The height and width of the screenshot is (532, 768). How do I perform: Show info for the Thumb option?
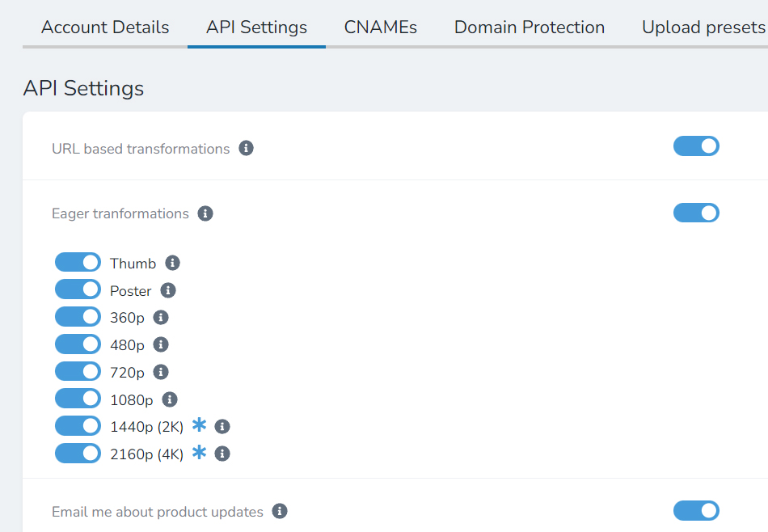coord(172,263)
